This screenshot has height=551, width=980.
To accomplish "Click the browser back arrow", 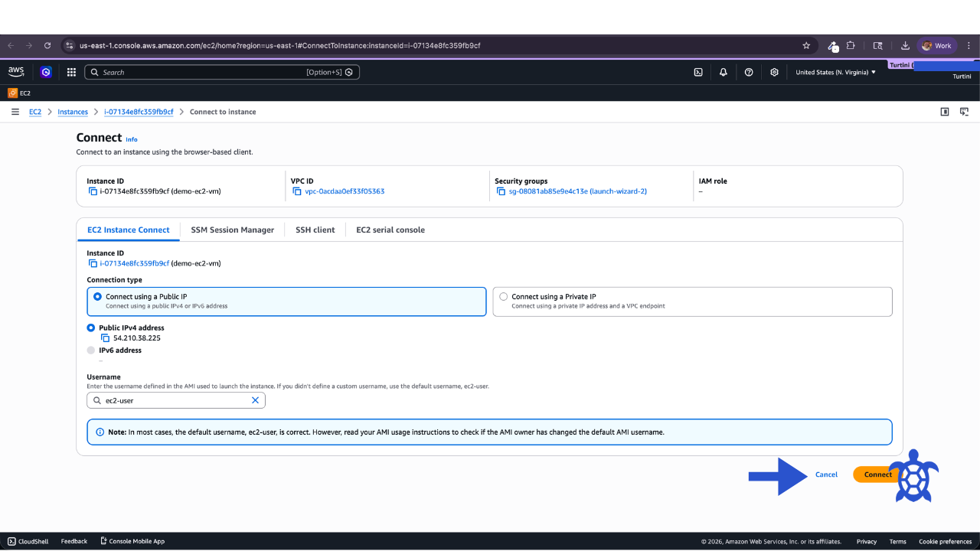I will [x=11, y=46].
